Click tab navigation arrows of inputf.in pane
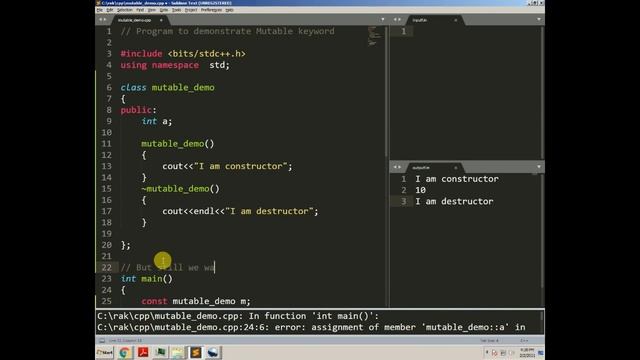The height and width of the screenshot is (360, 640). 397,20
